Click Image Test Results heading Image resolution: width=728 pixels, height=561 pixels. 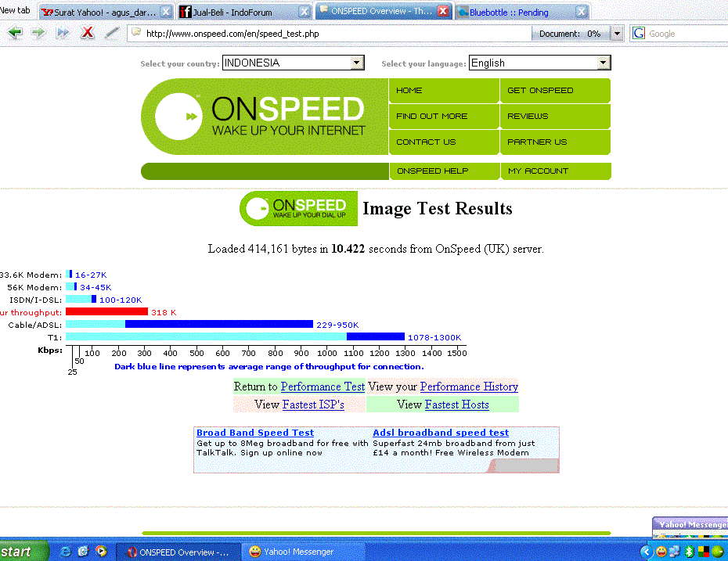(x=438, y=208)
